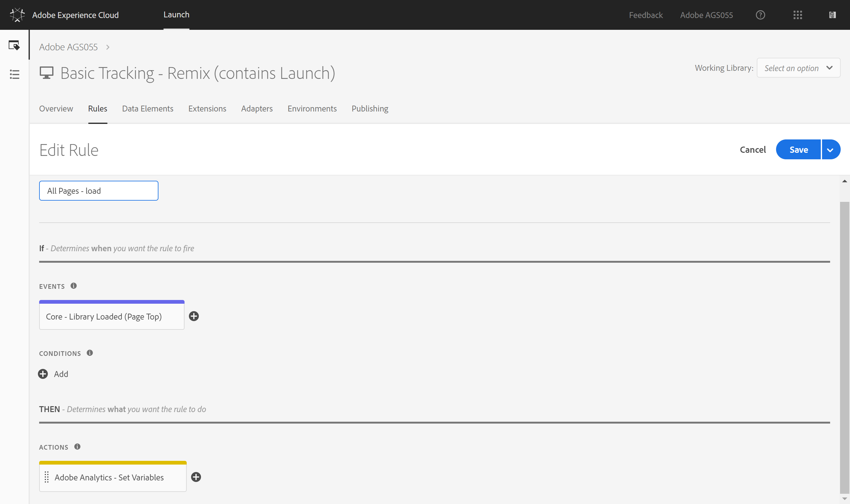Click the user profile avatar icon
Screen dimensions: 850x504
[x=832, y=15]
